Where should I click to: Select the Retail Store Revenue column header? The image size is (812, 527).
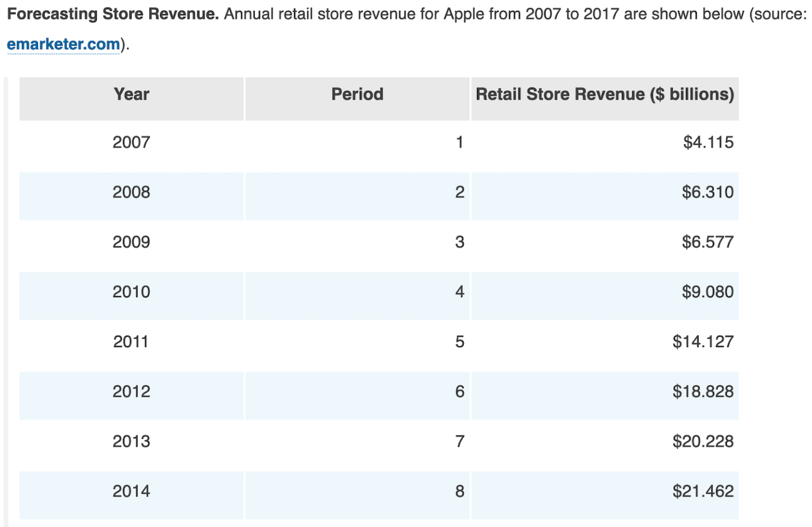[x=605, y=99]
